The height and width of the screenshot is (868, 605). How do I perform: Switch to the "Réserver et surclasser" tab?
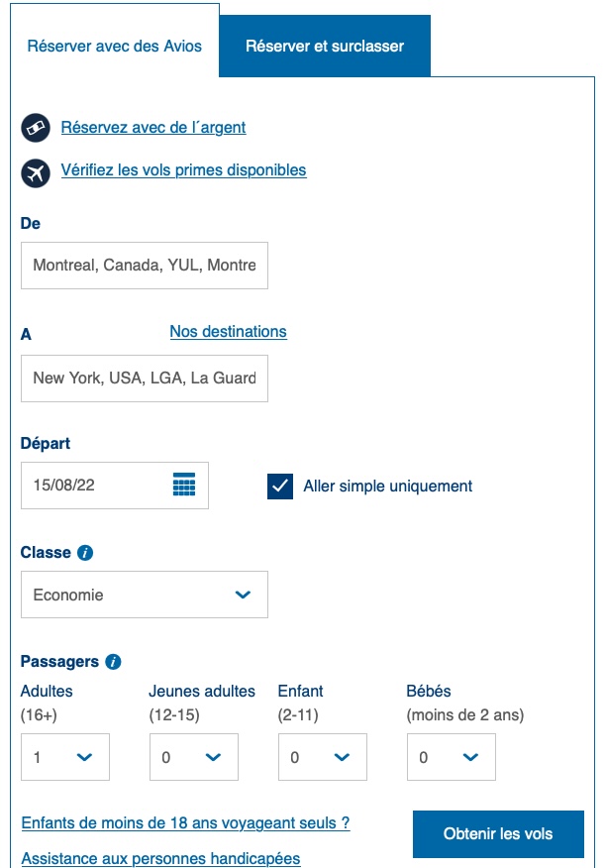click(x=327, y=45)
